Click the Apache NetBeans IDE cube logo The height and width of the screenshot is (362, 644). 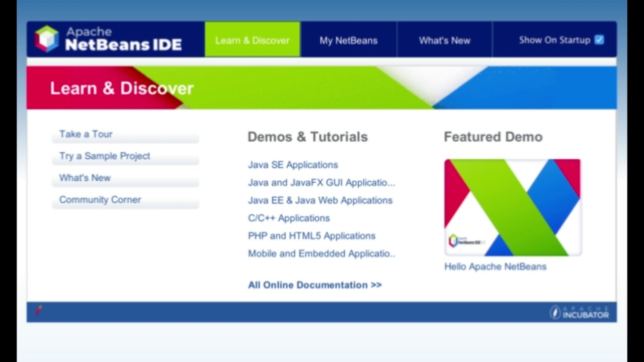(47, 39)
